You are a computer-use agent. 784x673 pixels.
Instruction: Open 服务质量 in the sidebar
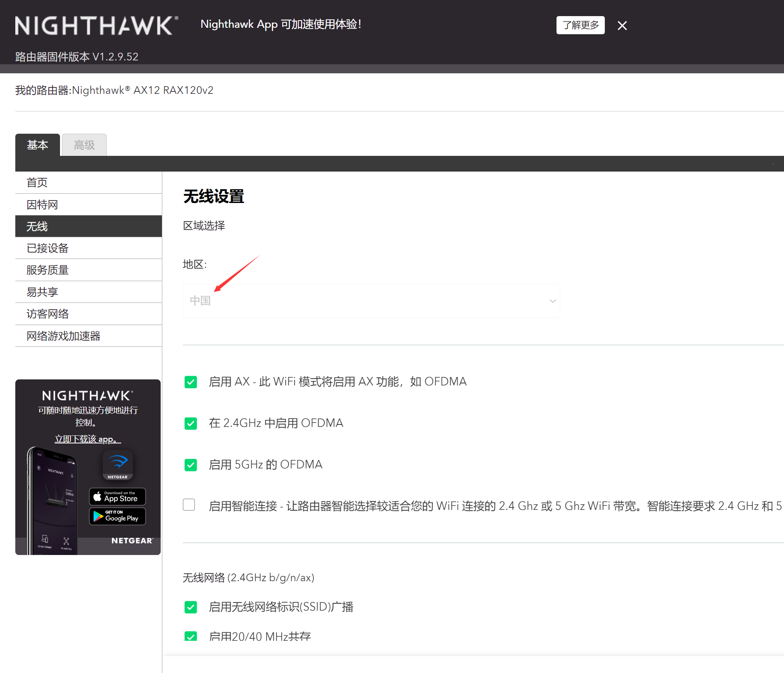point(89,270)
